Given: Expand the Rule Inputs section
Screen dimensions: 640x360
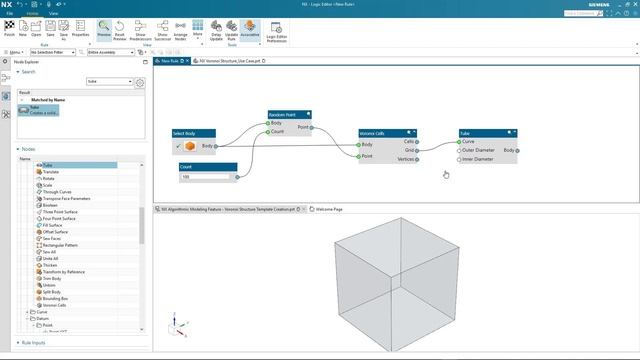Looking at the screenshot, I should 18,343.
